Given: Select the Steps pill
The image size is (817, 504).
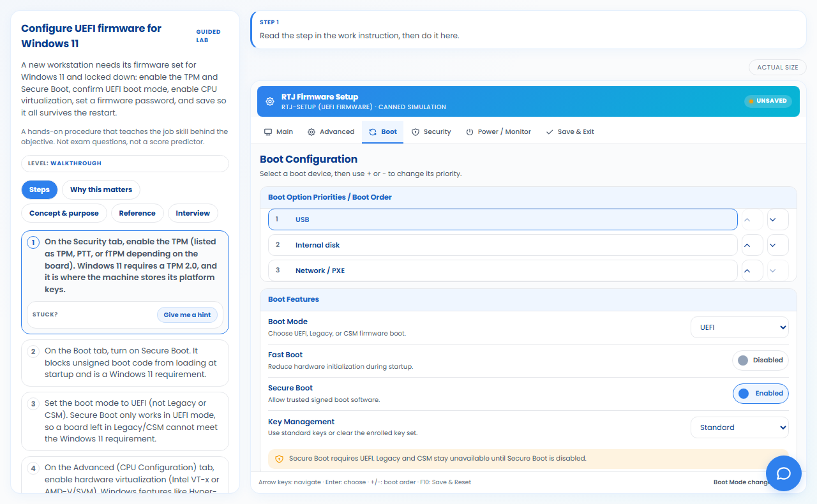Looking at the screenshot, I should 40,189.
